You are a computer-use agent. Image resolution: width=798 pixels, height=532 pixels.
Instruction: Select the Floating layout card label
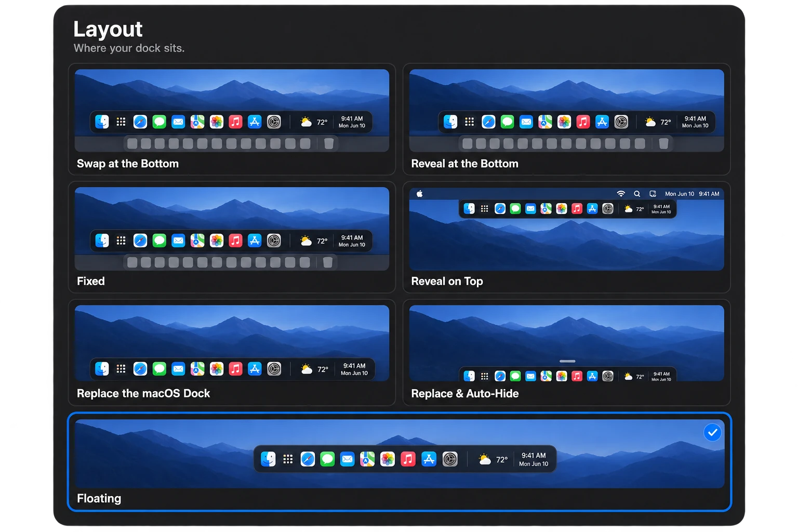[99, 498]
